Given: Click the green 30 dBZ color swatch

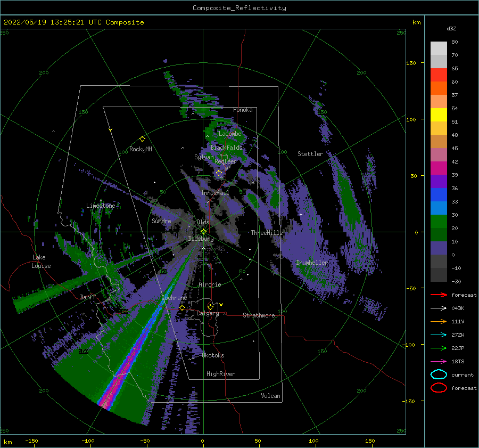Looking at the screenshot, I should (439, 221).
